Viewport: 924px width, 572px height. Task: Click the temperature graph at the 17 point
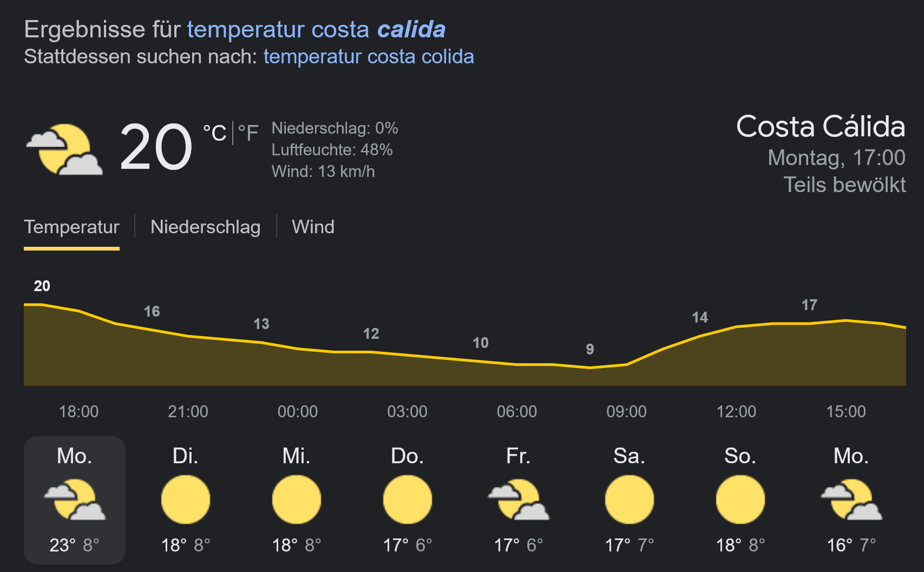point(809,323)
